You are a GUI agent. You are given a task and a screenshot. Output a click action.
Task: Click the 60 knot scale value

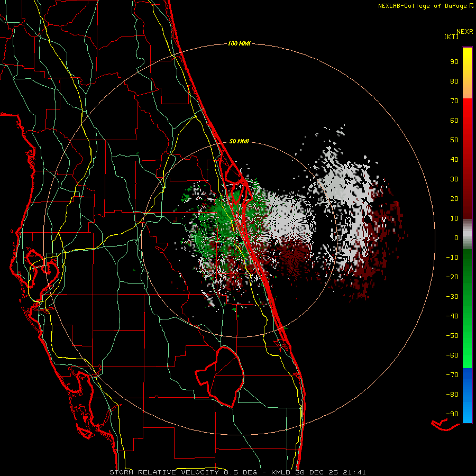click(454, 120)
